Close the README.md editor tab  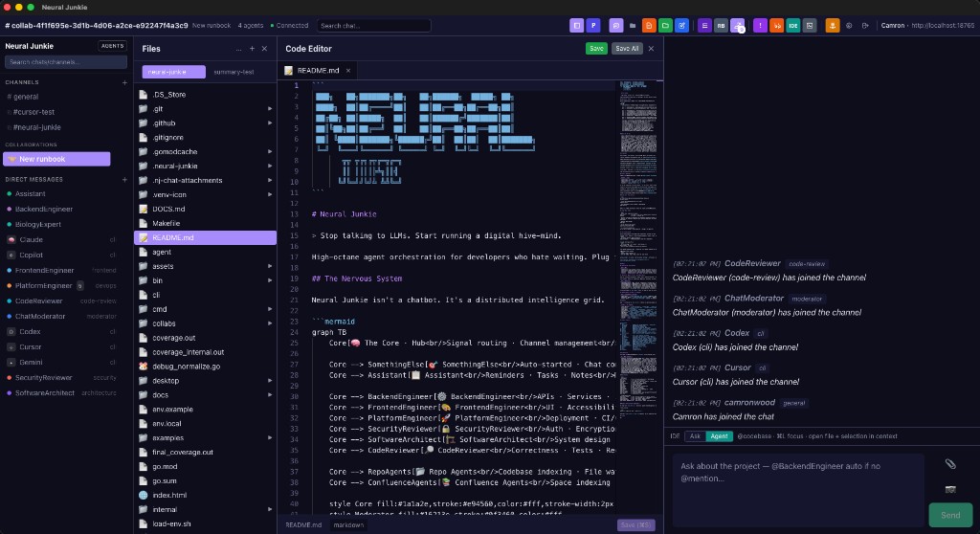tap(348, 71)
